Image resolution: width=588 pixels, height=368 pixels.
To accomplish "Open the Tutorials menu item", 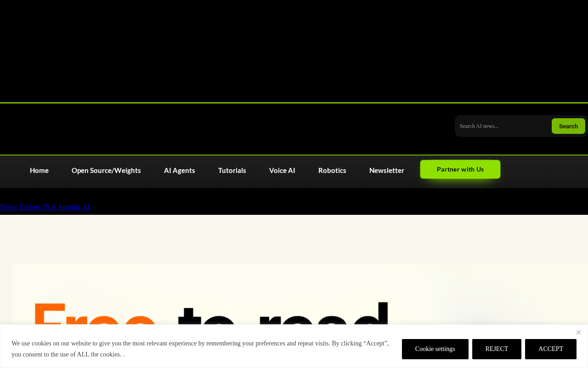I will 232,170.
